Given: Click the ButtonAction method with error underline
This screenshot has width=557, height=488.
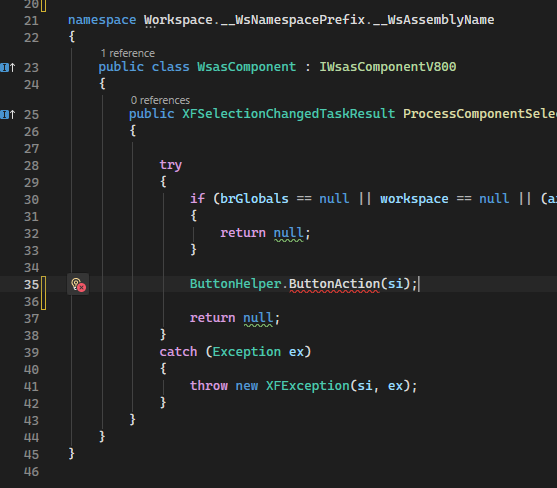Looking at the screenshot, I should 334,284.
